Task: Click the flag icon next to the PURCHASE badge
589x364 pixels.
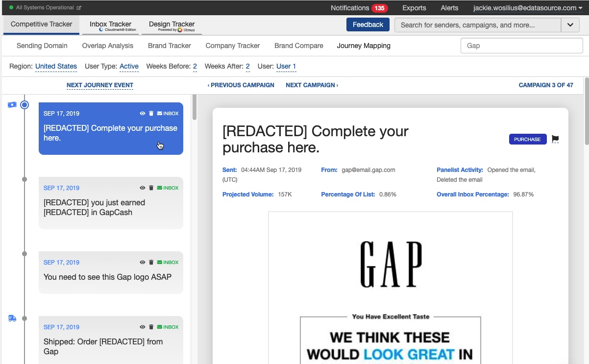Action: click(x=555, y=139)
